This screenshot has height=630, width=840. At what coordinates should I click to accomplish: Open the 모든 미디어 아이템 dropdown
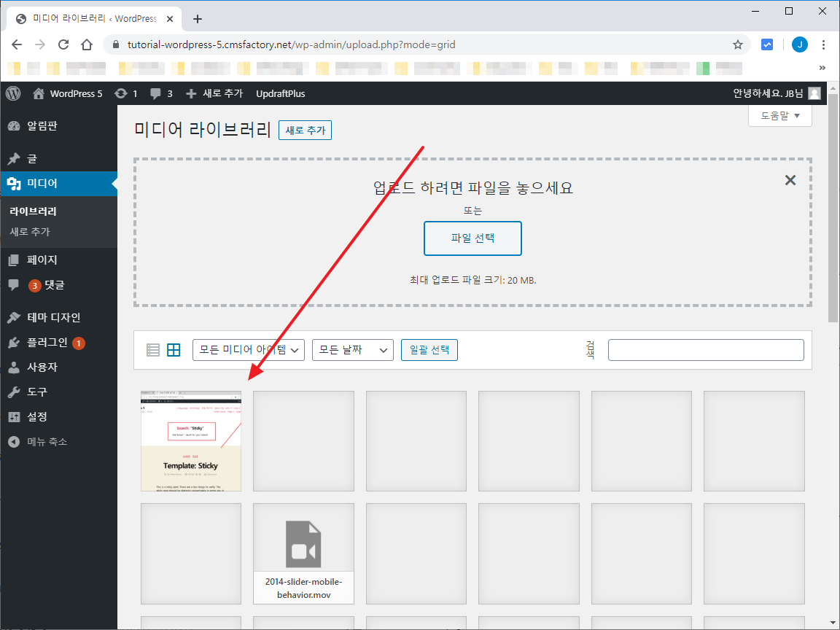tap(249, 350)
